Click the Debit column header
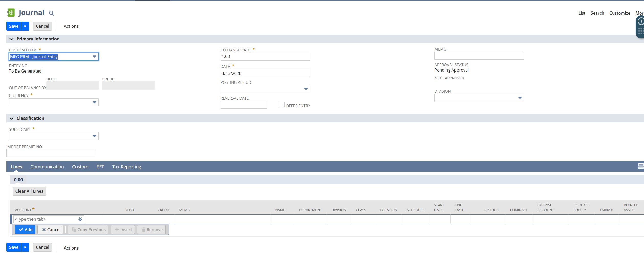Screen dimensions: 644x260 (x=129, y=210)
